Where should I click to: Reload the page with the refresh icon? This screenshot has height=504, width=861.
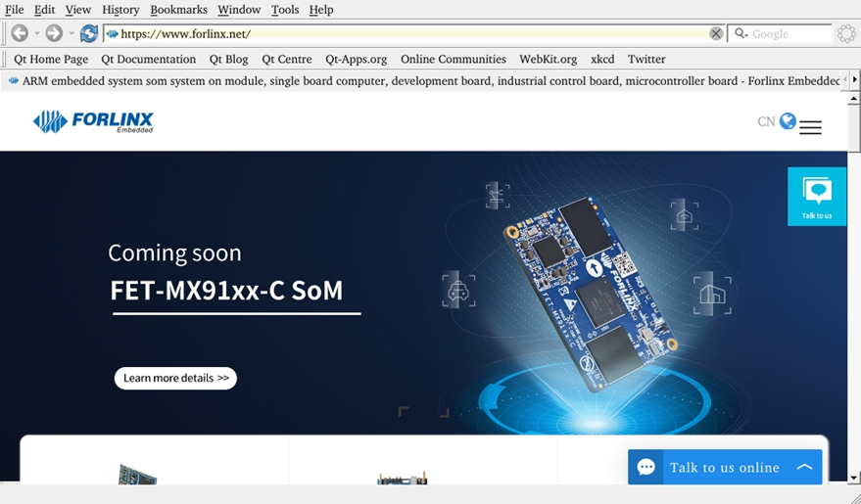click(89, 33)
